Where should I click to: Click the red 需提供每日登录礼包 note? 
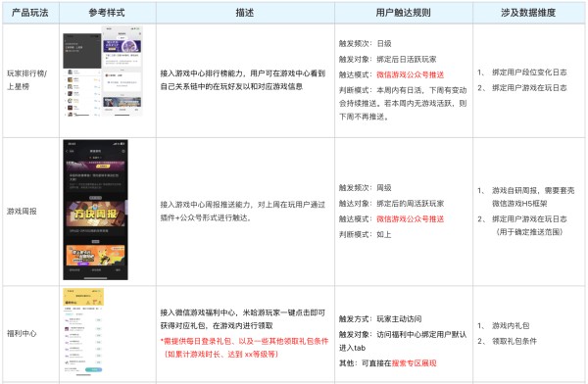[244, 348]
